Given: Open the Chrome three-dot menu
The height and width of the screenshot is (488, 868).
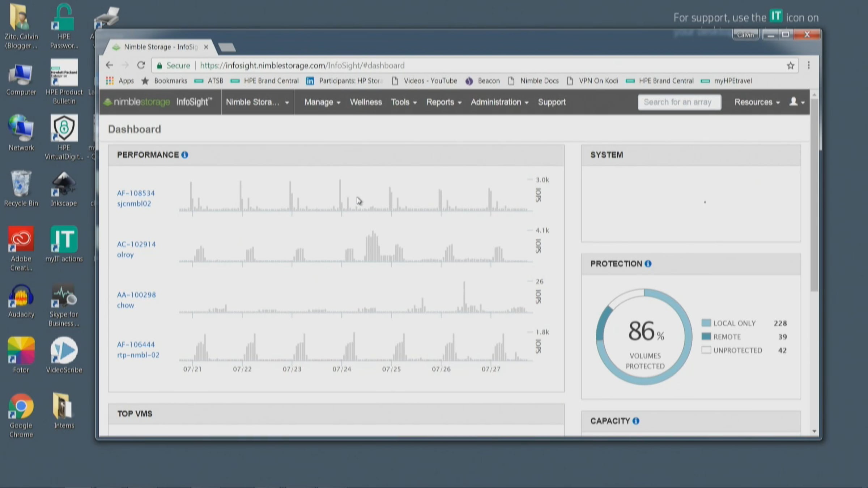Looking at the screenshot, I should point(809,65).
